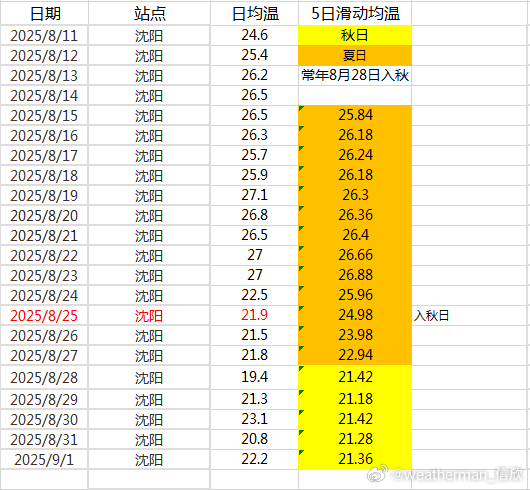
Task: Select the red date cell 2025/8/25
Action: [44, 316]
